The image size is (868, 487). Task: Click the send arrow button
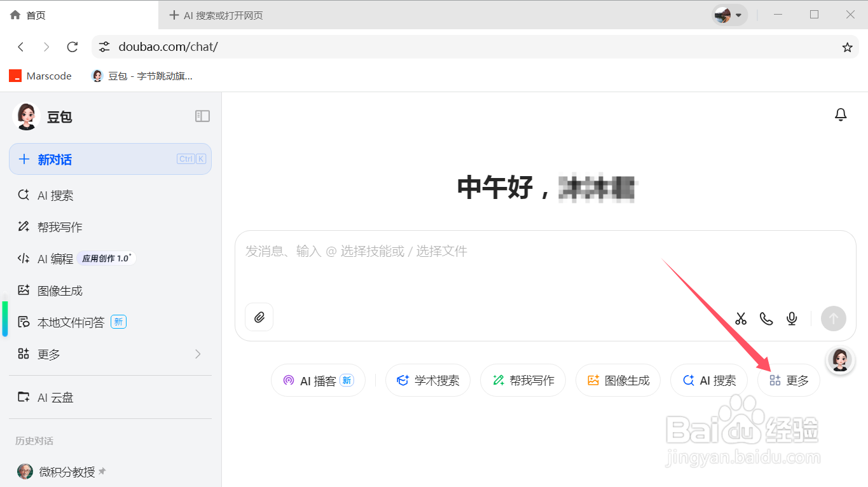coord(833,319)
